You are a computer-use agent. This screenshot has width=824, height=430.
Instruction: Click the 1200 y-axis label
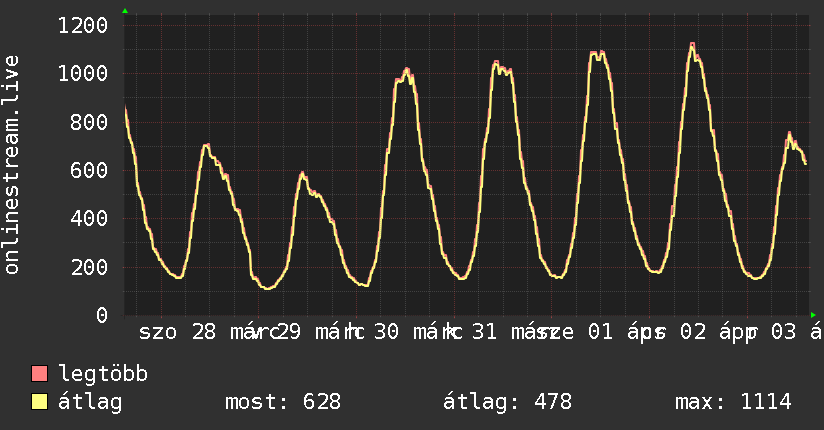[83, 25]
